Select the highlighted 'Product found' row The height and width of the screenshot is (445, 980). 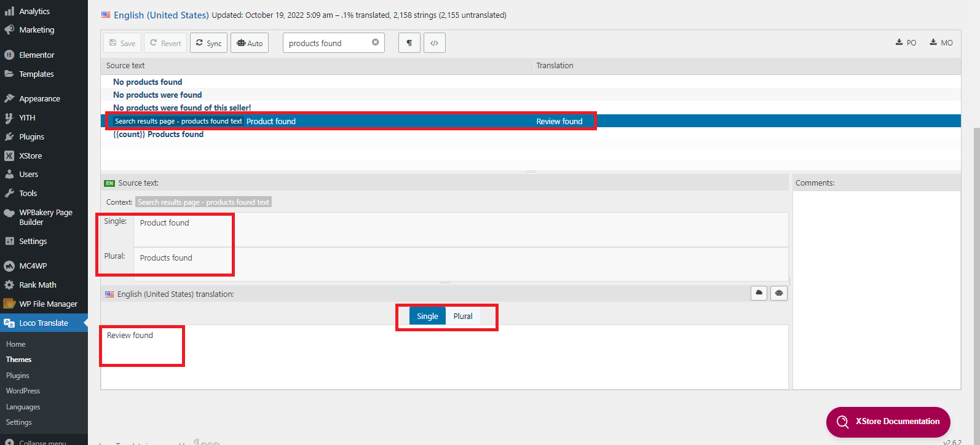[x=531, y=121]
